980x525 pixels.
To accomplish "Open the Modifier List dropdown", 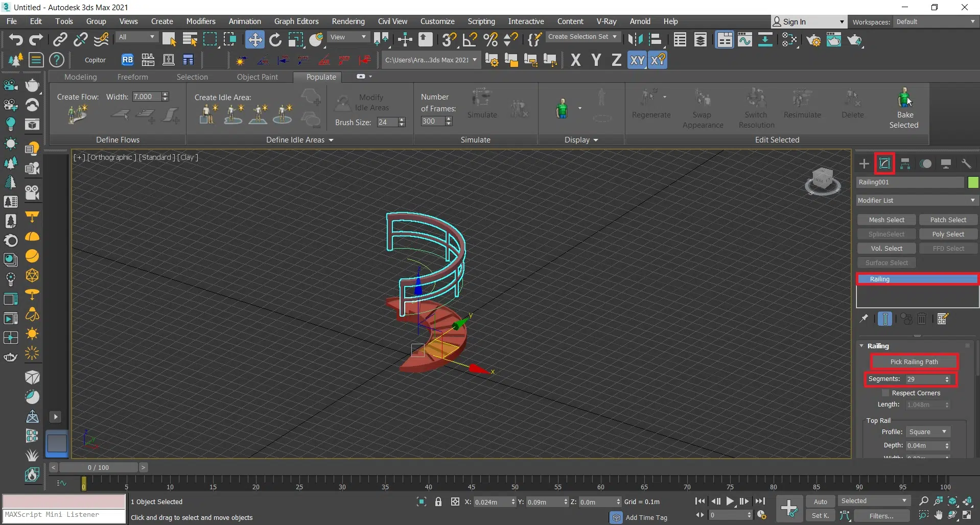I will point(917,200).
